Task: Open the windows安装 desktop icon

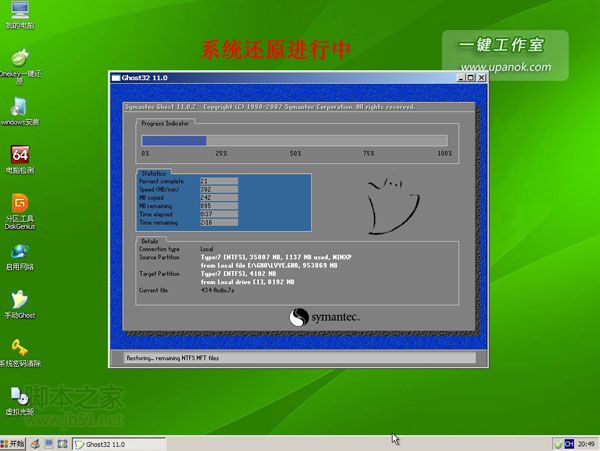Action: point(19,106)
